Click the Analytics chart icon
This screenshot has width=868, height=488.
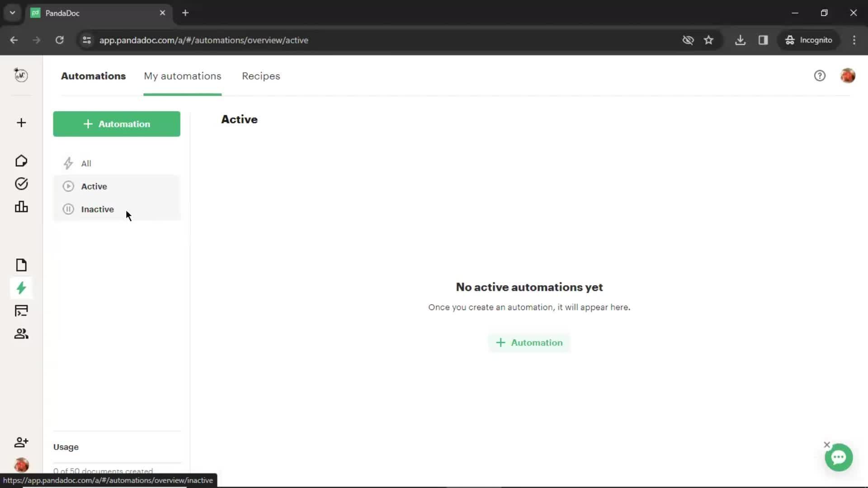click(21, 206)
